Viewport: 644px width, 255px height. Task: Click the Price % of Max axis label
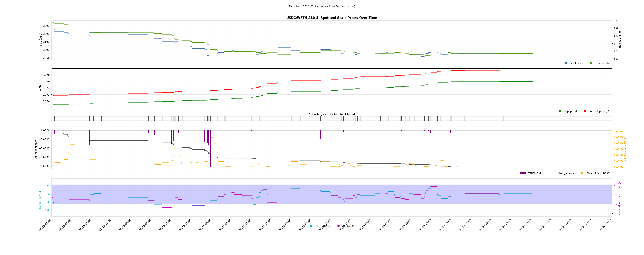click(620, 40)
